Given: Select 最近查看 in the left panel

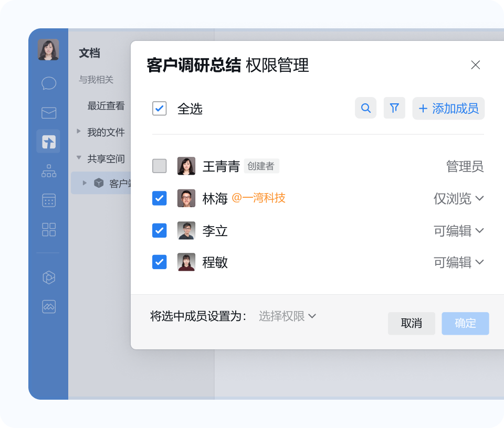Looking at the screenshot, I should pyautogui.click(x=105, y=105).
